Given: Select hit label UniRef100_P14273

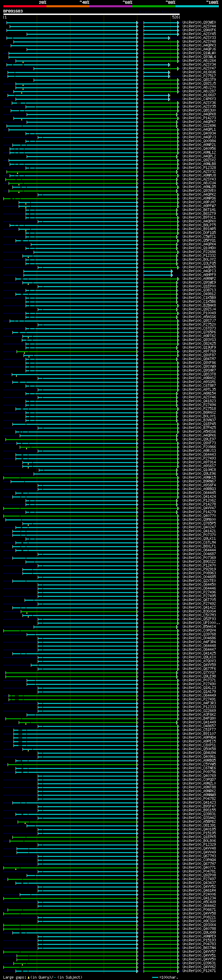Looking at the screenshot, I should [x=199, y=118].
